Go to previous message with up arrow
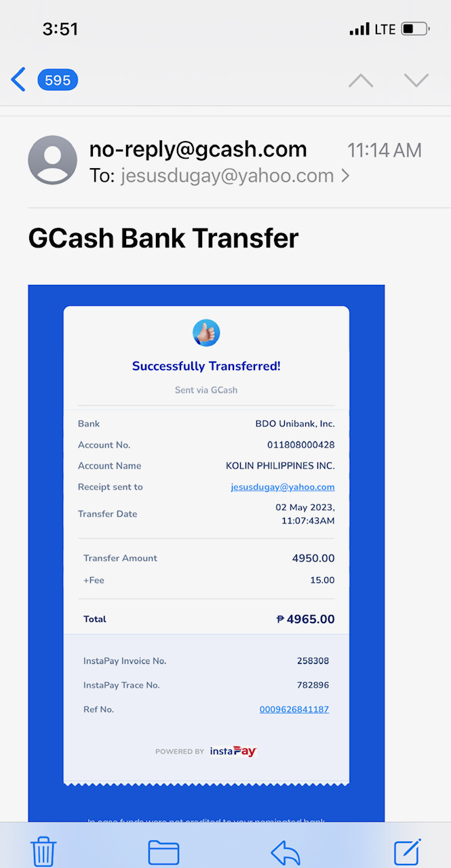The width and height of the screenshot is (451, 868). pyautogui.click(x=361, y=81)
